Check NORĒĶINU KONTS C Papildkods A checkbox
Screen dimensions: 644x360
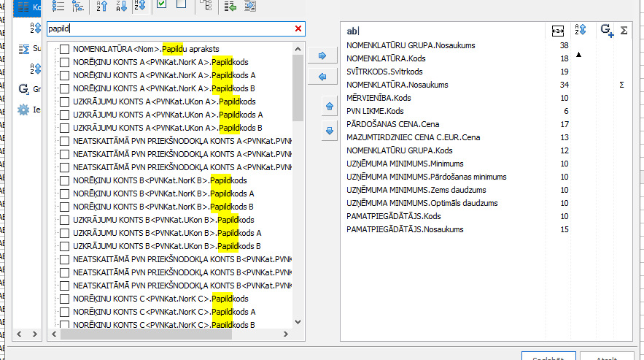64,312
